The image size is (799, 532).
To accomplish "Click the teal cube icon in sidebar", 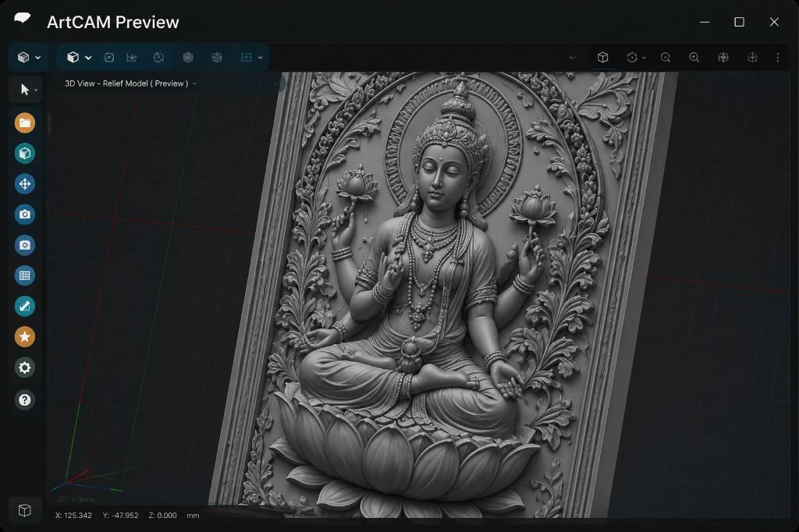I will [x=24, y=154].
